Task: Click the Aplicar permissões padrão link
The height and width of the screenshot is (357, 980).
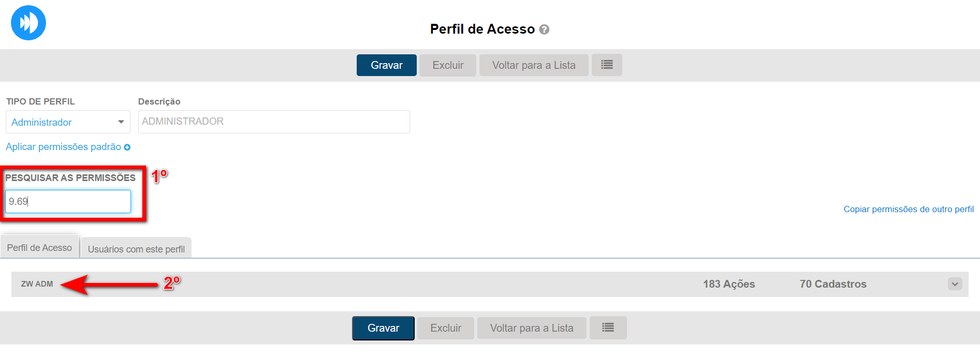Action: click(63, 147)
